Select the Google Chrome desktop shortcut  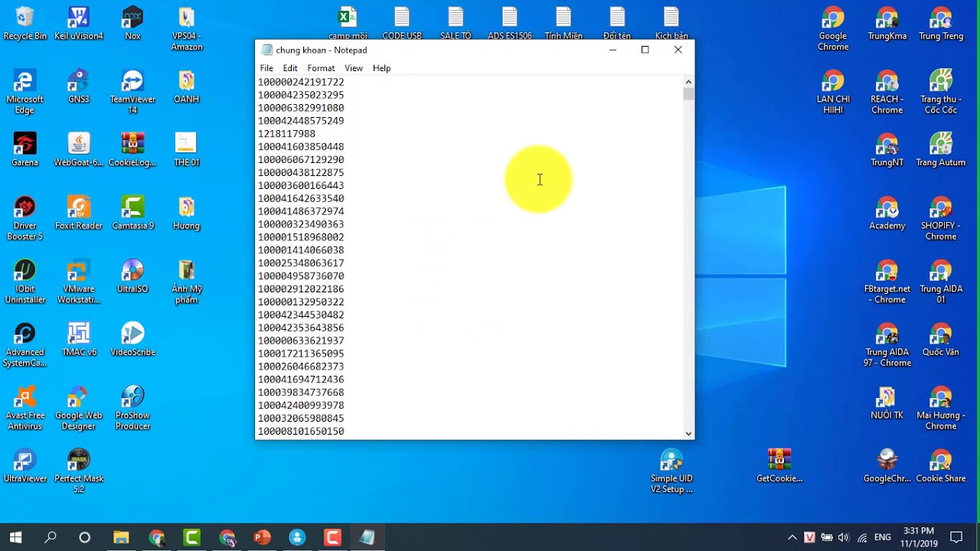point(833,29)
